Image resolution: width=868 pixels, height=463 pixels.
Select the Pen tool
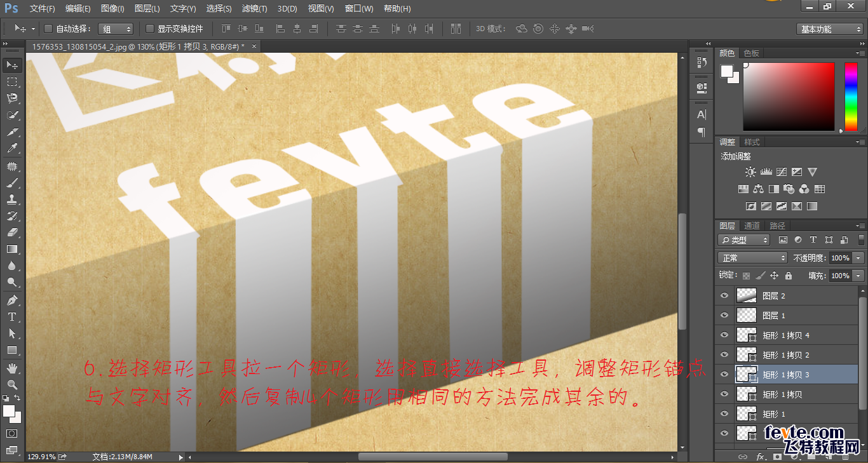[x=12, y=300]
